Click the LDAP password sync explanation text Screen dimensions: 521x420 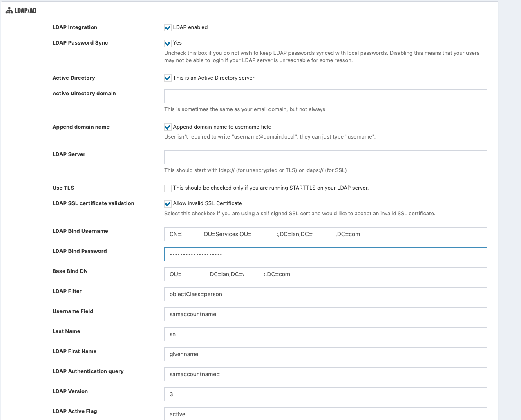click(x=322, y=57)
